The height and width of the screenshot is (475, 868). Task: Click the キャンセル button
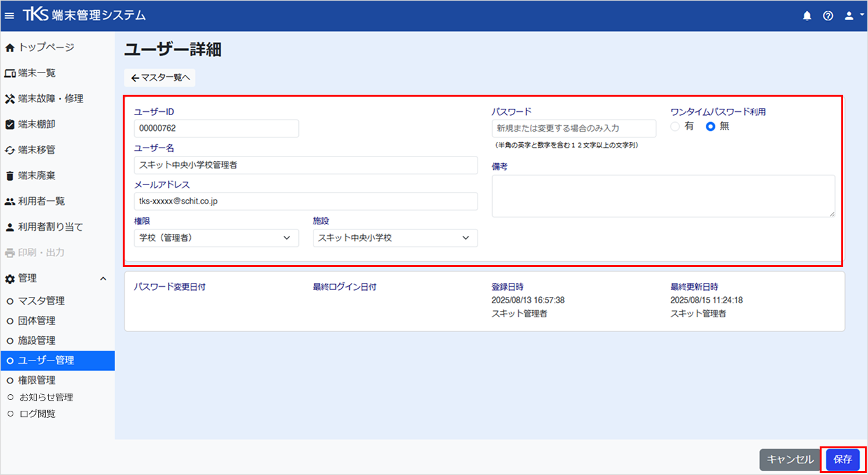790,459
